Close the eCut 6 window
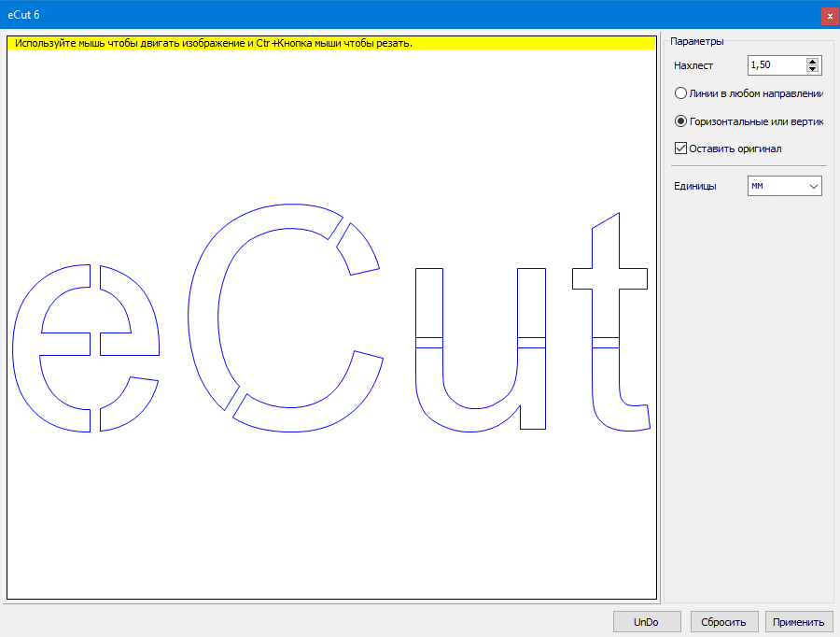 tap(830, 16)
